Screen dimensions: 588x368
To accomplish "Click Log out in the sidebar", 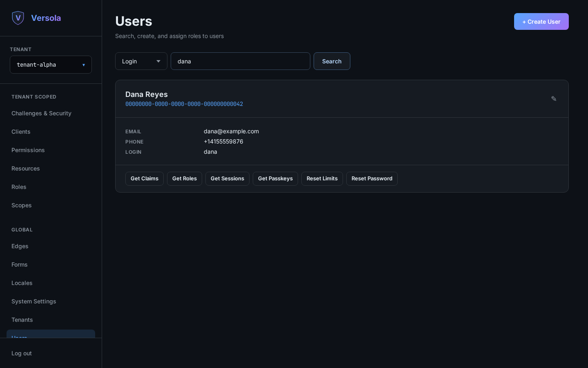I will coord(51,353).
